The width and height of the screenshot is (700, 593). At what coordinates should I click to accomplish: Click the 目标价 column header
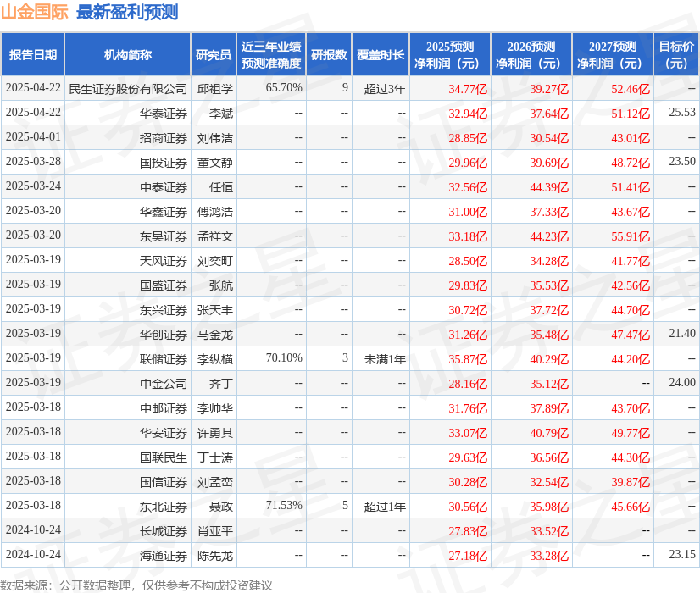click(x=676, y=55)
